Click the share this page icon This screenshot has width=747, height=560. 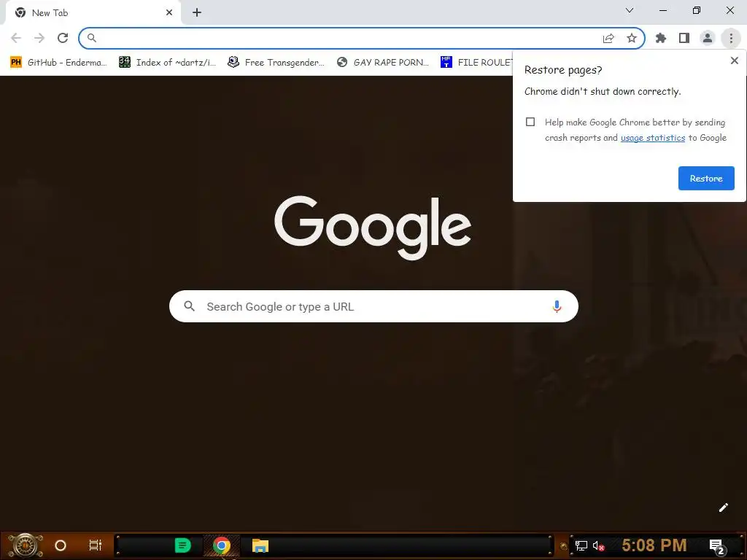(608, 38)
